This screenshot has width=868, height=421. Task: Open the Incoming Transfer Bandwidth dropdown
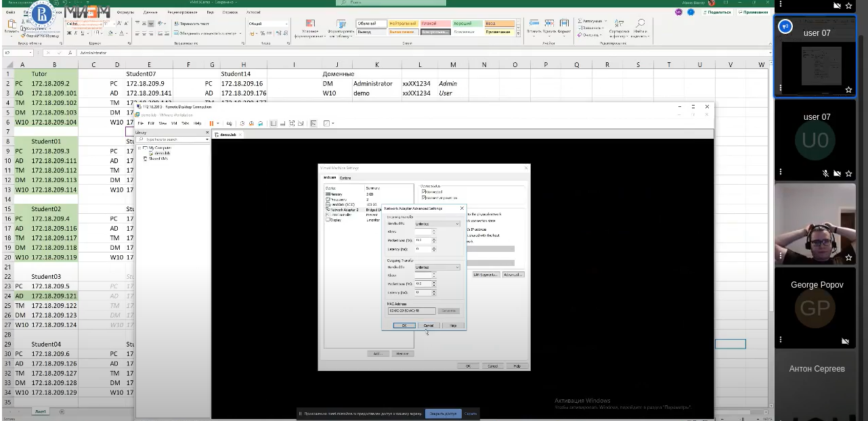click(437, 223)
